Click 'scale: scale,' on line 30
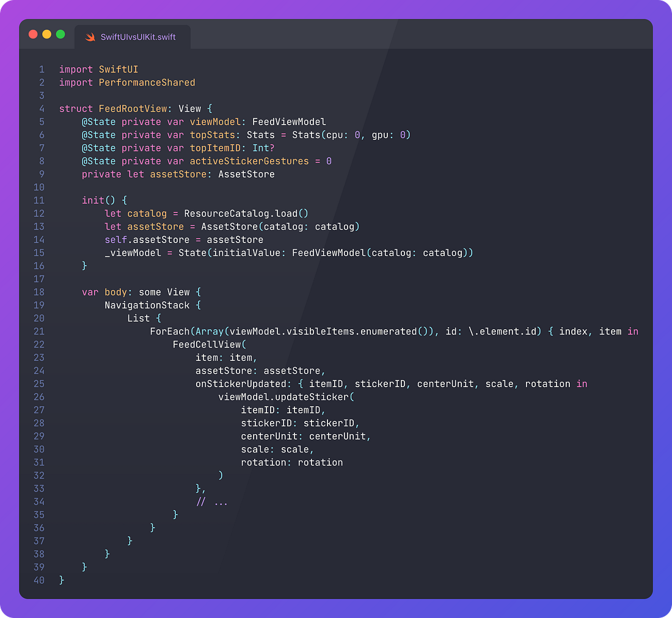Screen dimensions: 672x618 (278, 449)
